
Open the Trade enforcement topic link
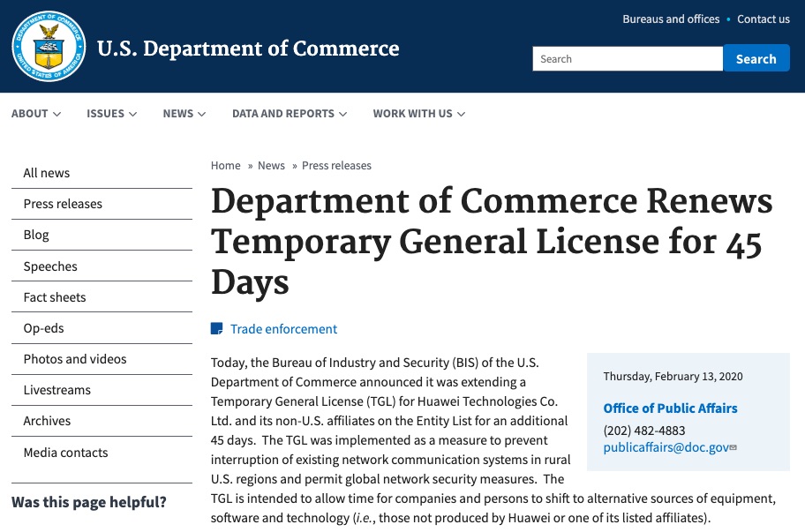coord(283,329)
